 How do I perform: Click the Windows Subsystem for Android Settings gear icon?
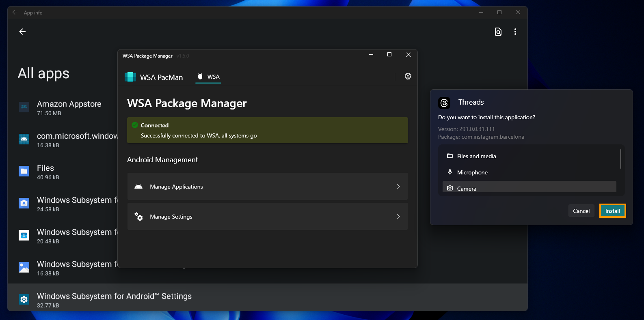pos(24,299)
